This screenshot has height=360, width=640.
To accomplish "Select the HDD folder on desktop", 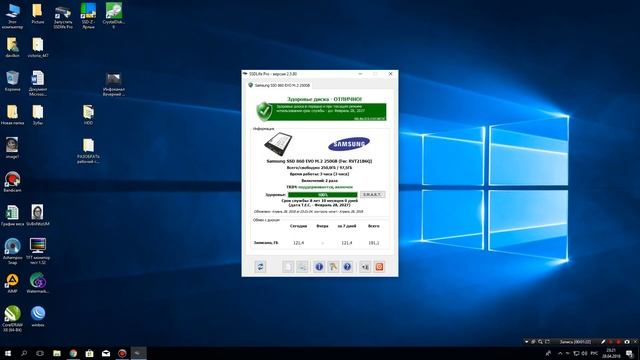I will (x=88, y=115).
